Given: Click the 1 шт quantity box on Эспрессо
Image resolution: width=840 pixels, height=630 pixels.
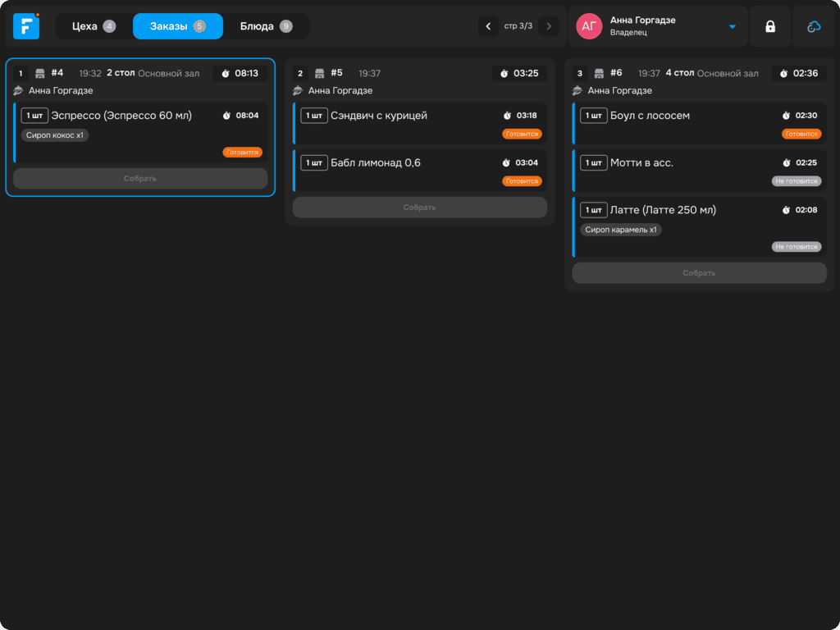Looking at the screenshot, I should [x=34, y=116].
